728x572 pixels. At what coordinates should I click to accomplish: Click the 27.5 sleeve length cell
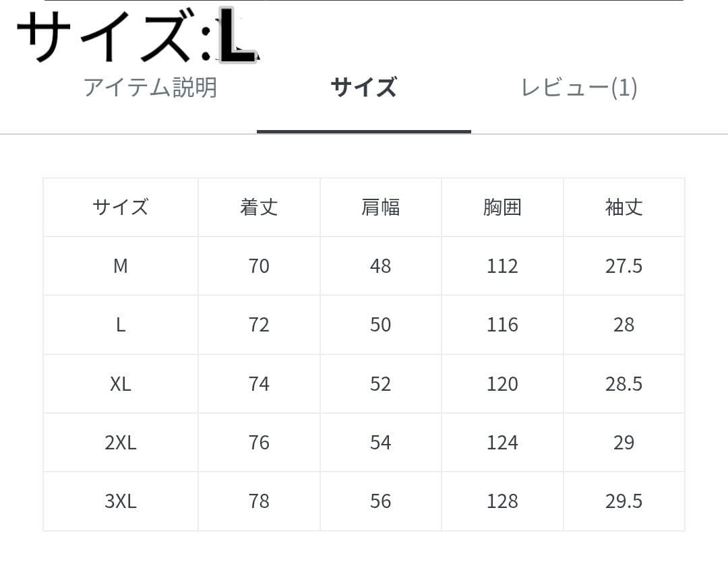(x=624, y=266)
